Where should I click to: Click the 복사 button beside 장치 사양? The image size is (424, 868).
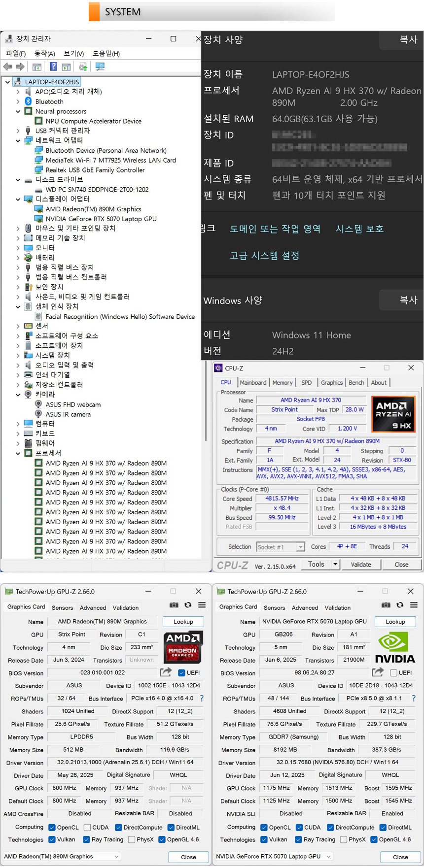[x=402, y=39]
